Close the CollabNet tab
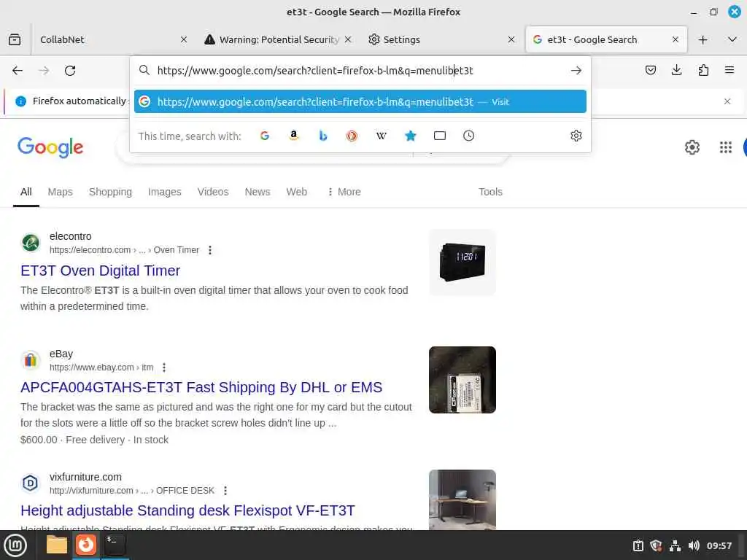 coord(183,39)
